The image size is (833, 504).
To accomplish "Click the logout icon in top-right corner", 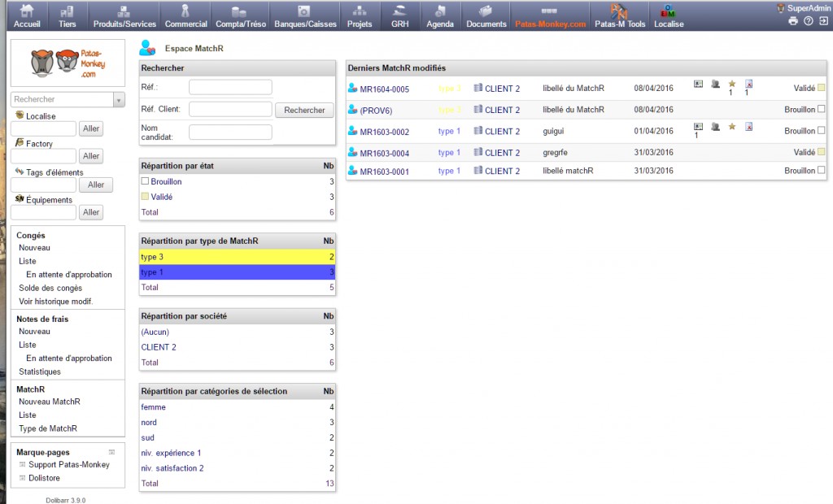I will point(823,21).
